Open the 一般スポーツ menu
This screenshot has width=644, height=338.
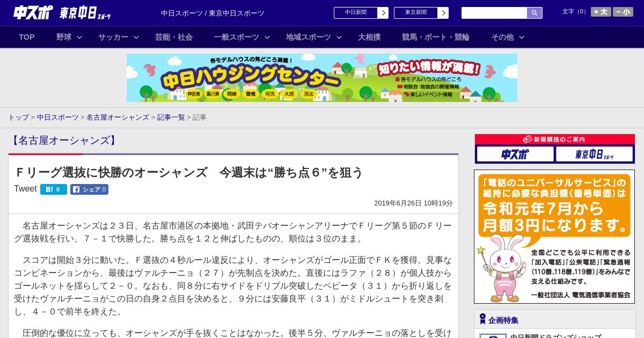pyautogui.click(x=237, y=37)
